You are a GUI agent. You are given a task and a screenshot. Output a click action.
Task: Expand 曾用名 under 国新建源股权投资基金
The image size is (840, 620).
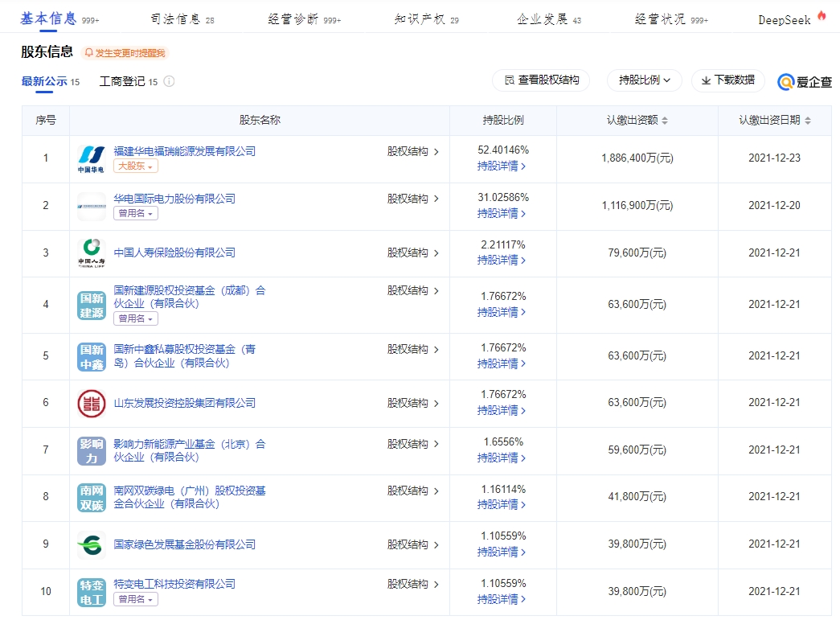(136, 318)
